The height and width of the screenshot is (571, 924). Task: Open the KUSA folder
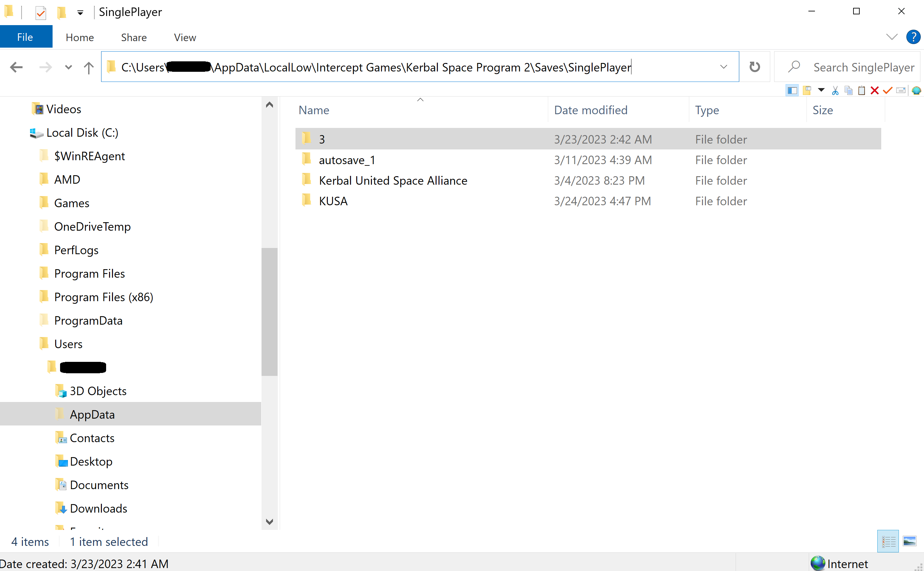(333, 201)
